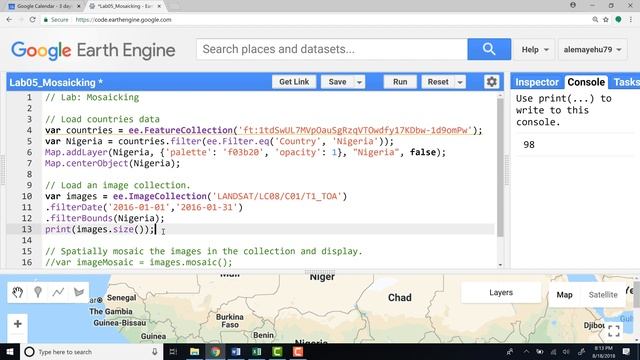Viewport: 640px width, 360px height.
Task: Open Task View on taskbar
Action: pos(173,351)
